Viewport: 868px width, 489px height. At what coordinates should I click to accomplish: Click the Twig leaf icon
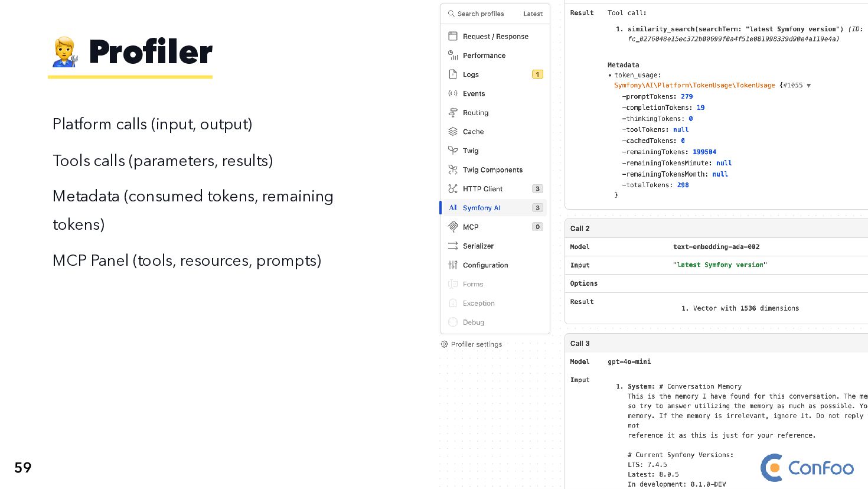tap(453, 151)
